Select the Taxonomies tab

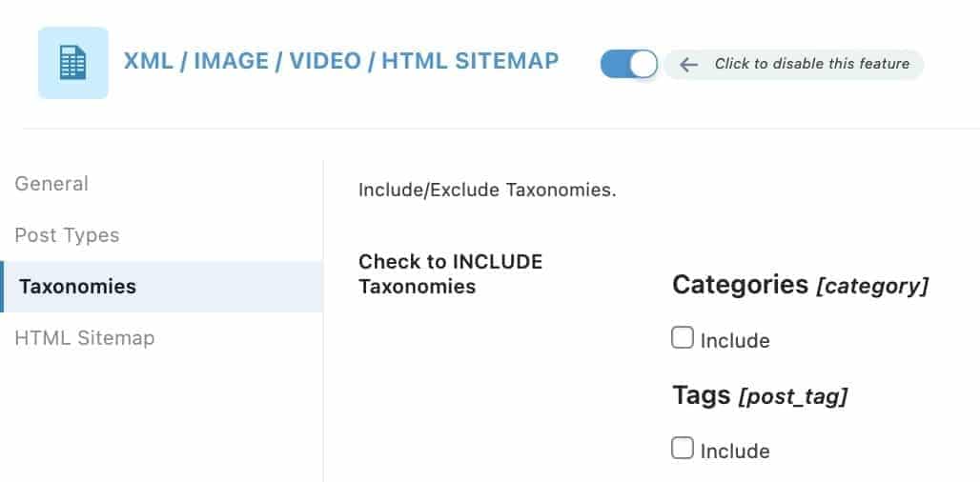(161, 287)
